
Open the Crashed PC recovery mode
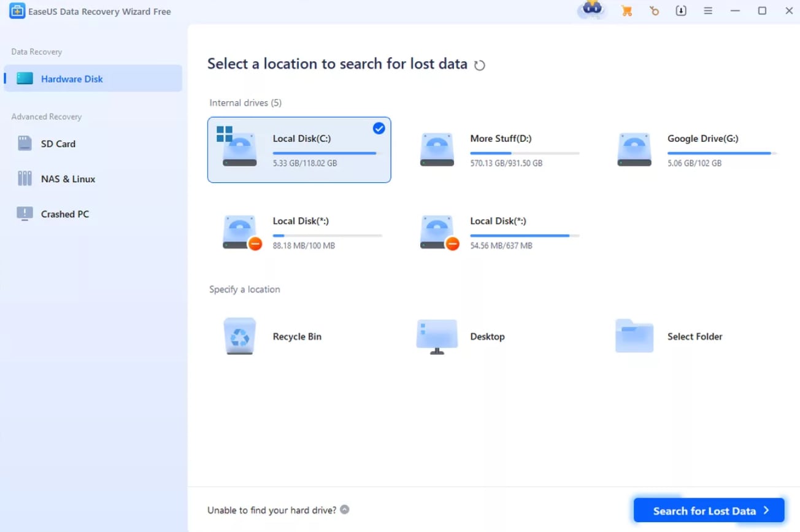pyautogui.click(x=65, y=214)
